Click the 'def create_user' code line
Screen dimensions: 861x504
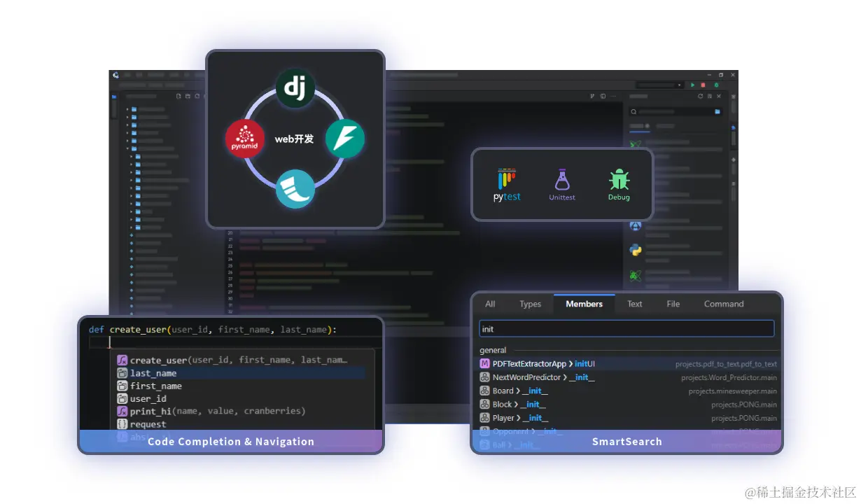(x=213, y=329)
